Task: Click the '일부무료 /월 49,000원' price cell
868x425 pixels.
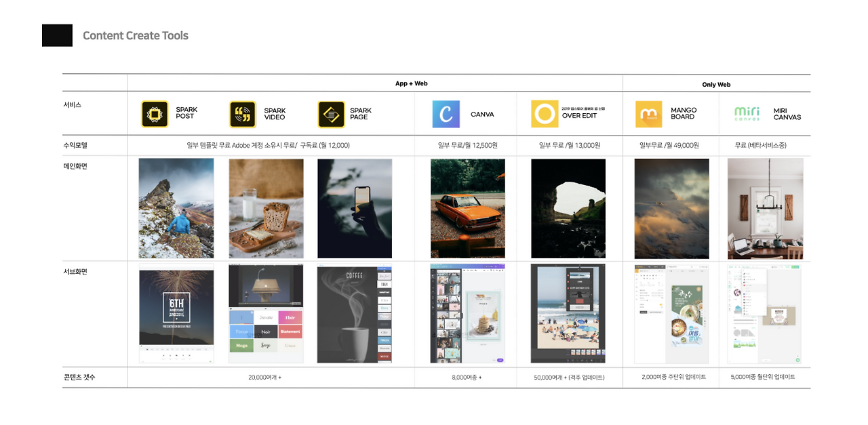Action: pos(669,145)
